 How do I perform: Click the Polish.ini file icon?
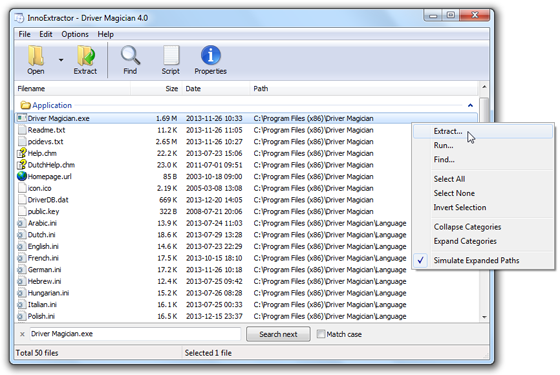22,316
